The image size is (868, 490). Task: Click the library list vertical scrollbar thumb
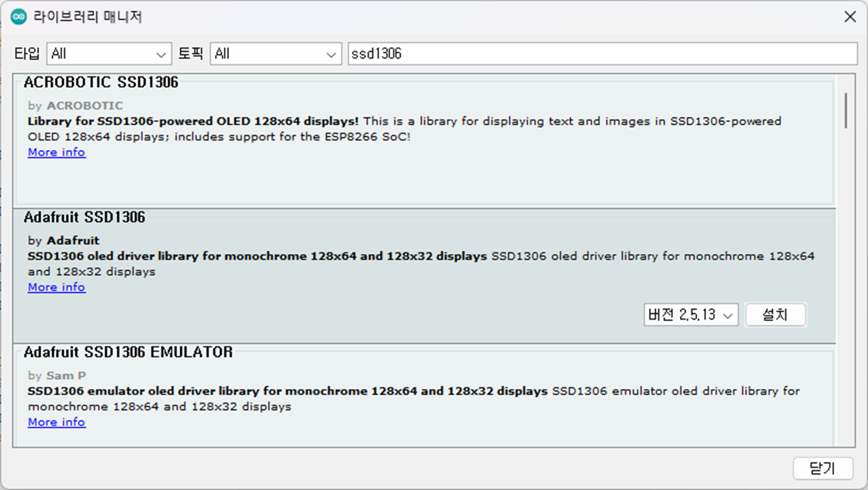point(845,110)
